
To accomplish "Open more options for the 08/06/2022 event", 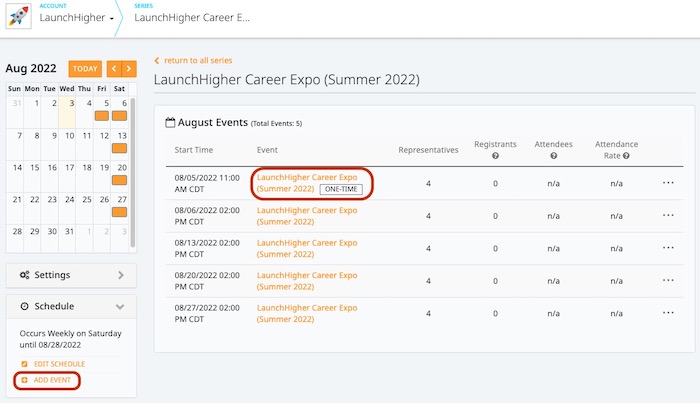I will click(x=668, y=215).
